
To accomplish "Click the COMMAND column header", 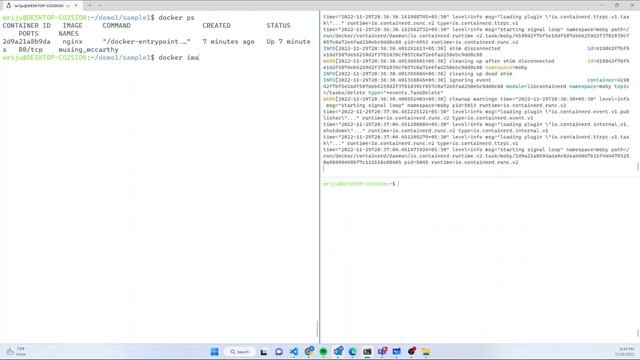I will pos(116,25).
